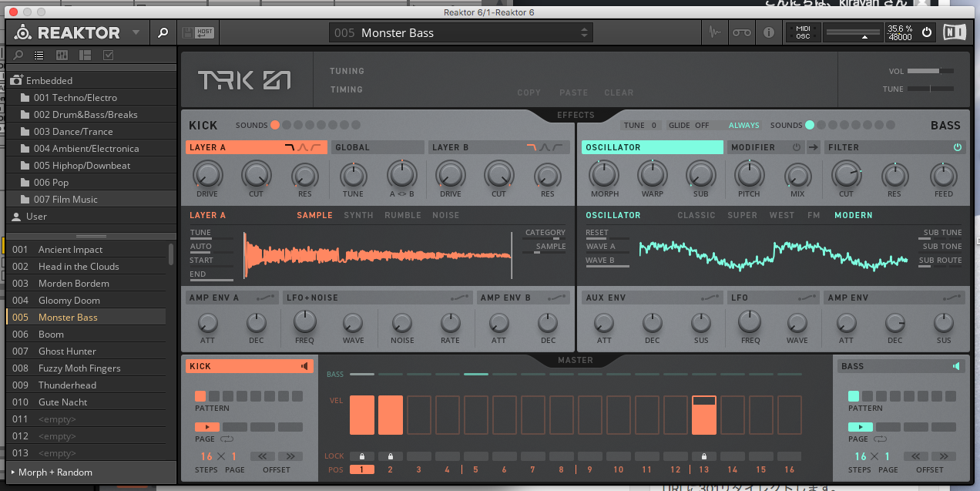Switch Layer A to SYNTH tab
980x491 pixels.
(x=358, y=216)
